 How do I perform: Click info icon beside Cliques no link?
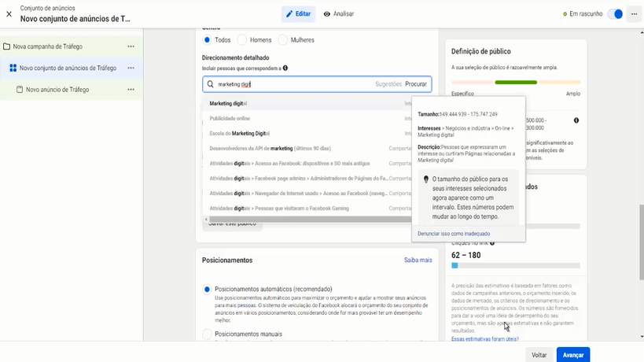tap(492, 243)
